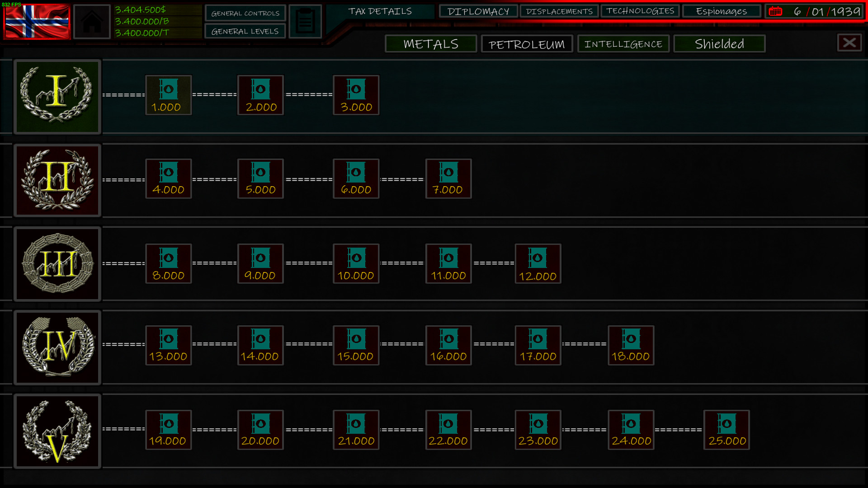
Task: Select the 12.000 node in Tier III
Action: pyautogui.click(x=538, y=263)
